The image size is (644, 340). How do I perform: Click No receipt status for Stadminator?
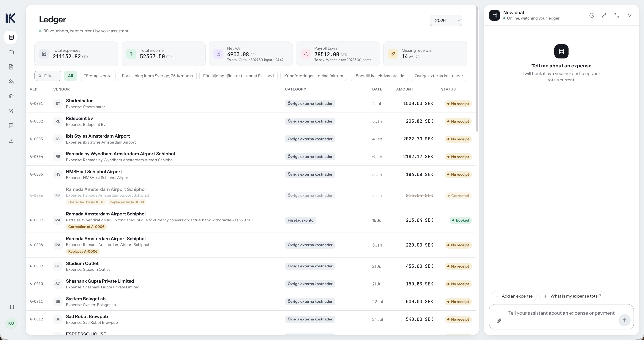(458, 104)
